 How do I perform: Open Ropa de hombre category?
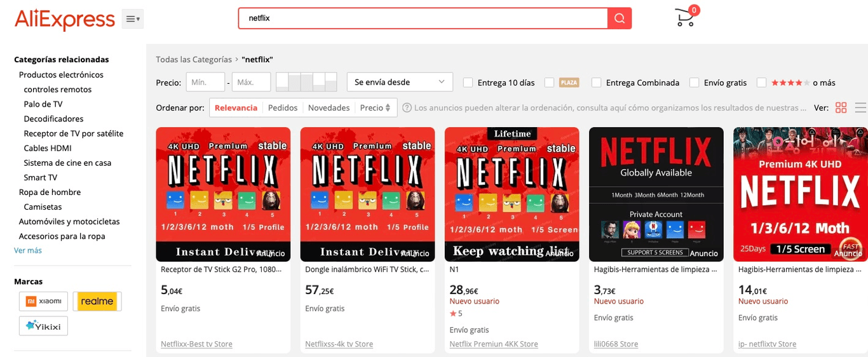click(x=50, y=192)
